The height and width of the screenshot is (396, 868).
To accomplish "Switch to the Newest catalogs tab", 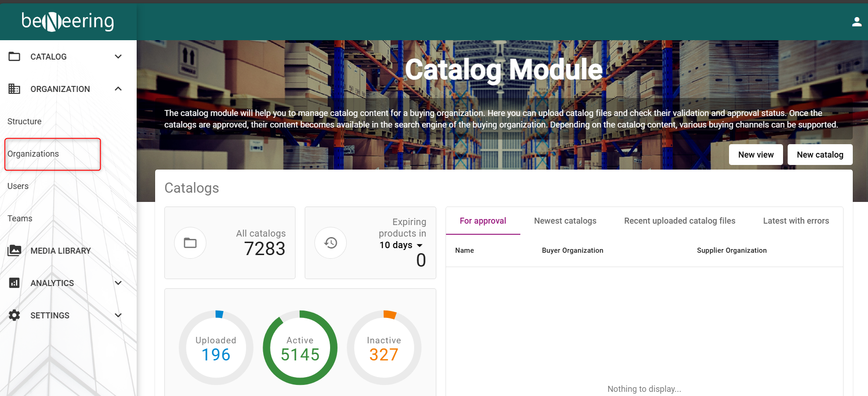I will tap(565, 221).
